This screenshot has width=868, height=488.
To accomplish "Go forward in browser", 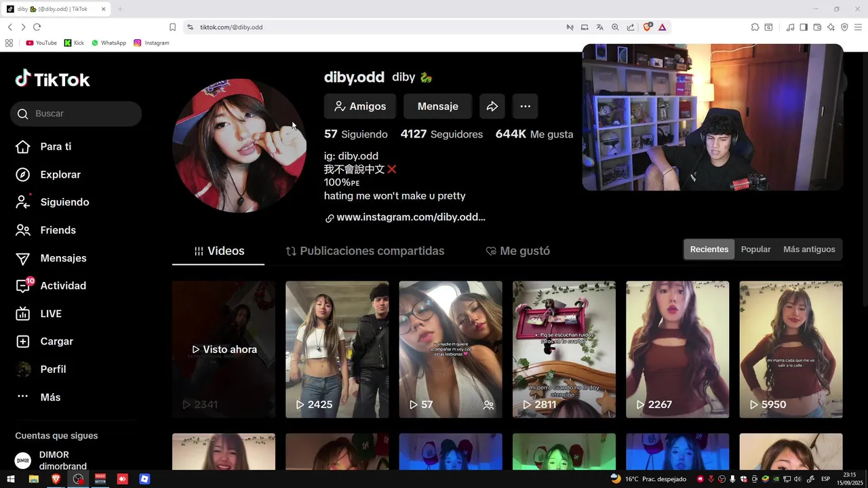I will (23, 27).
